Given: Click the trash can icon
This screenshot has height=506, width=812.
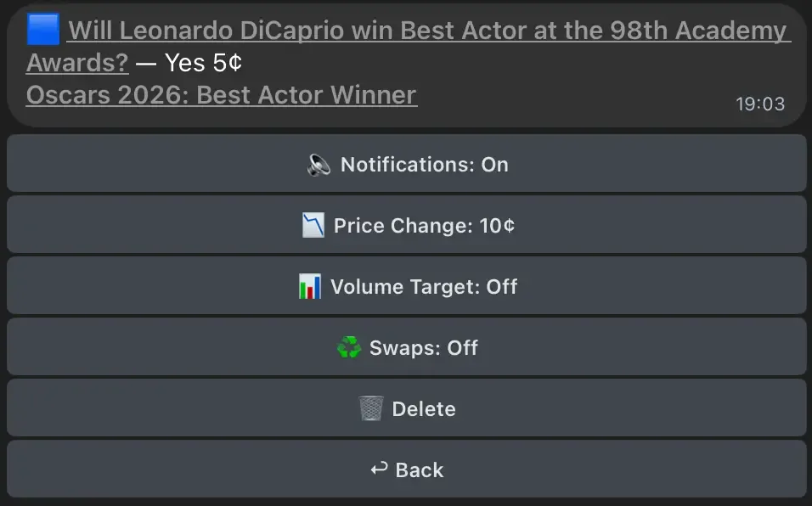Looking at the screenshot, I should click(x=371, y=409).
